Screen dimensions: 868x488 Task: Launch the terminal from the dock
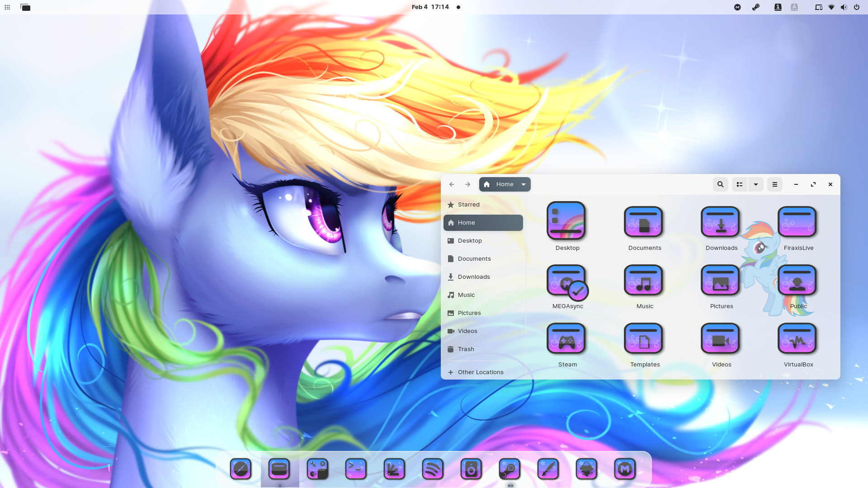pyautogui.click(x=356, y=469)
